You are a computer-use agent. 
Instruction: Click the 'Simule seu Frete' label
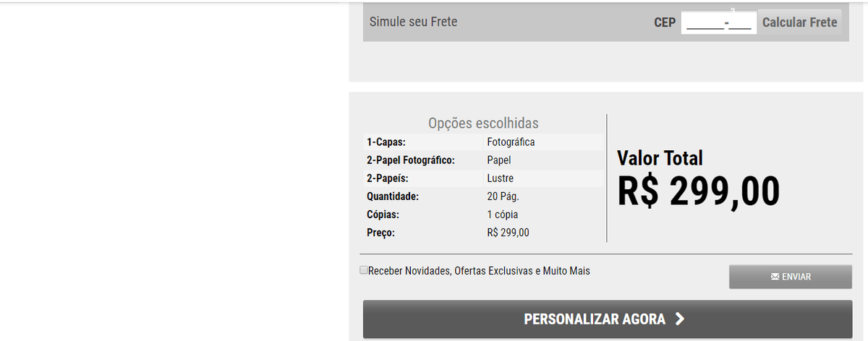(x=413, y=22)
